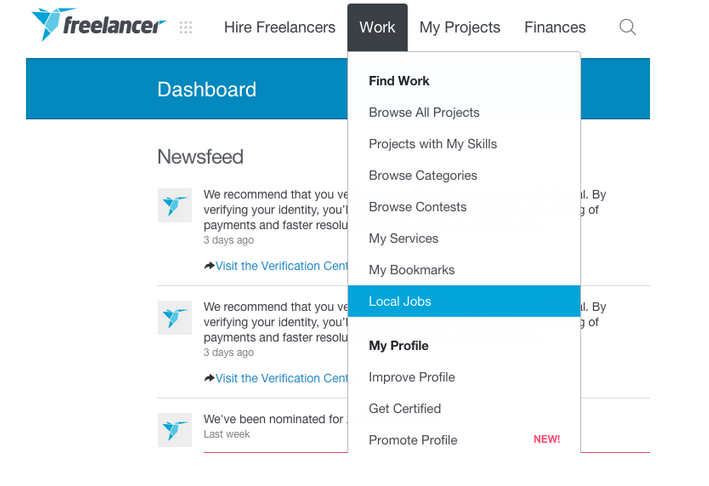Image resolution: width=709 pixels, height=486 pixels.
Task: Open the My Projects menu
Action: [460, 28]
